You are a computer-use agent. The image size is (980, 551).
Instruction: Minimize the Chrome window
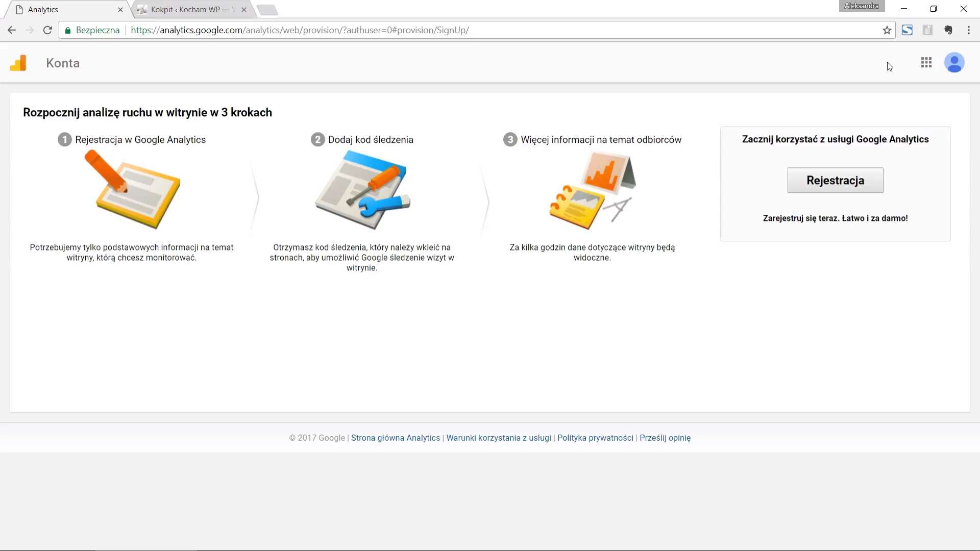(x=904, y=9)
